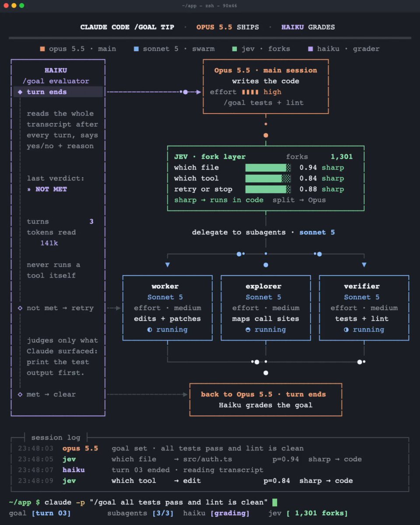Click the diamond beside not met → retry
The height and width of the screenshot is (525, 420).
(20, 308)
